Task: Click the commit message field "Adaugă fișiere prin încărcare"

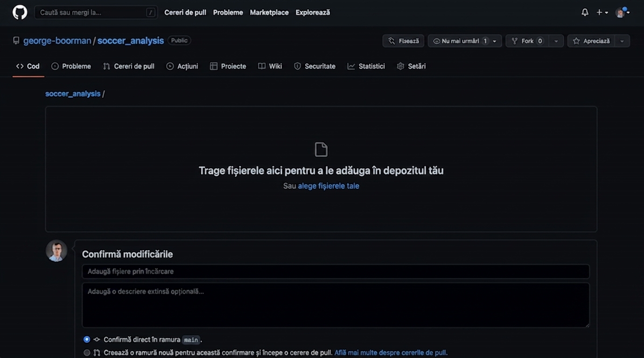Action: click(x=336, y=271)
